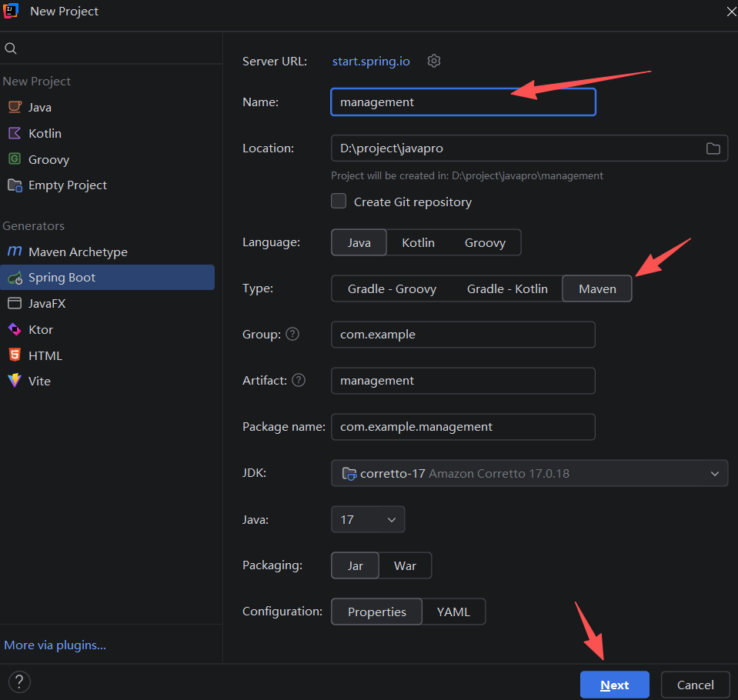Viewport: 738px width, 700px height.
Task: Choose the Maven build type
Action: pyautogui.click(x=597, y=288)
